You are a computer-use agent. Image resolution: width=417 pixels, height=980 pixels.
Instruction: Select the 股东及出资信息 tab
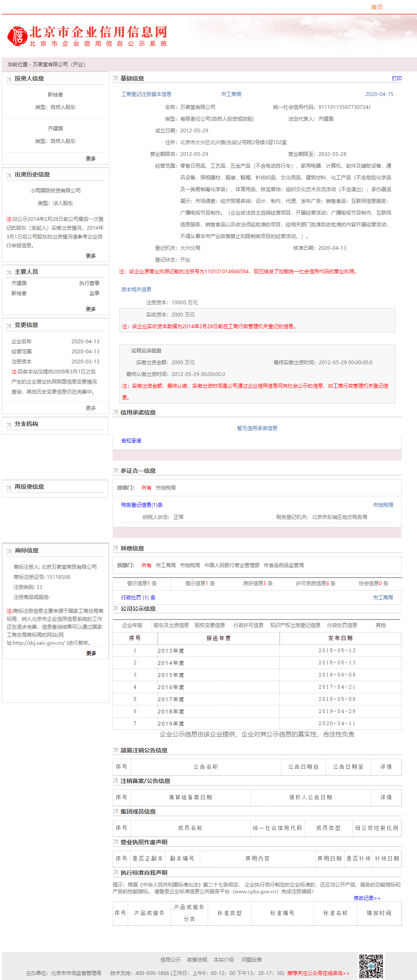(x=171, y=625)
